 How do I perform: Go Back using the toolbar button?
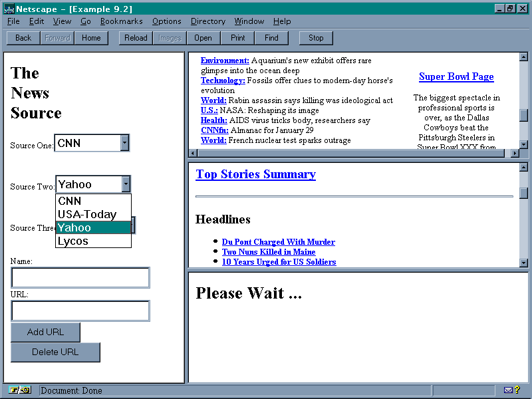[23, 38]
